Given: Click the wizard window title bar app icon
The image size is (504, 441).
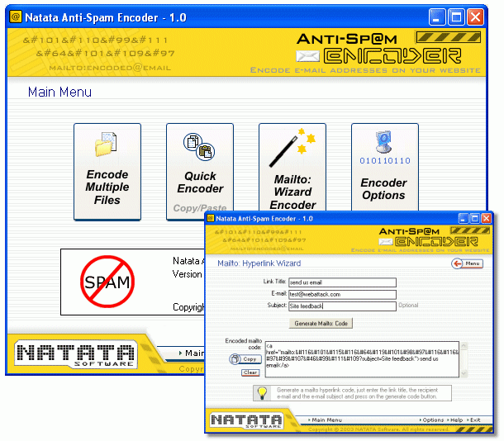Looking at the screenshot, I should point(211,218).
